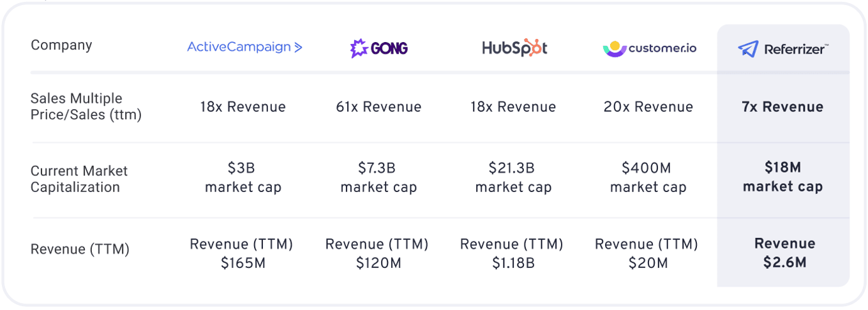Click the $400M market cap cell

(648, 177)
